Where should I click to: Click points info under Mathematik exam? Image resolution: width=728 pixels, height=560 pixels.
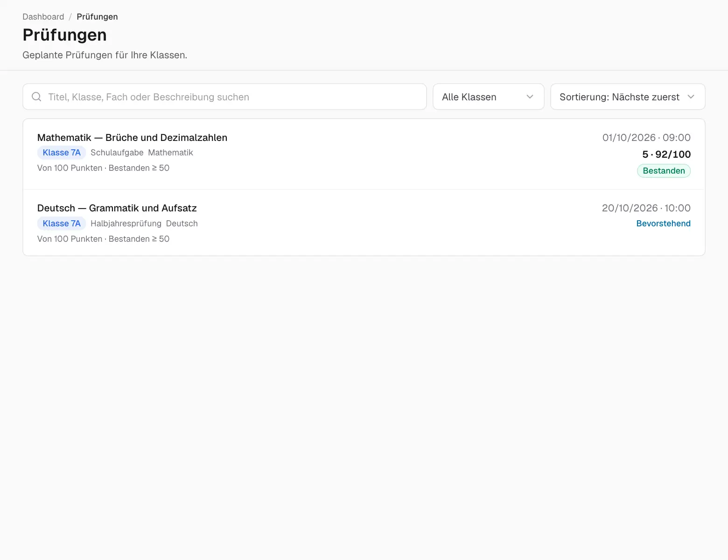(103, 168)
